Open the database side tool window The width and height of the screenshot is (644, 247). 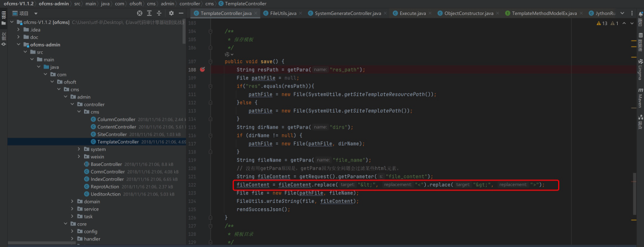(x=640, y=42)
